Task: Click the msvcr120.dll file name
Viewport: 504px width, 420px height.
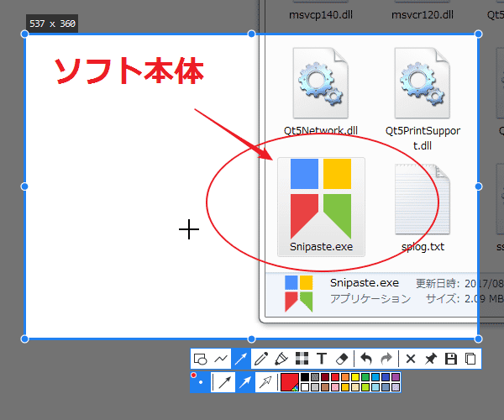Action: click(423, 15)
